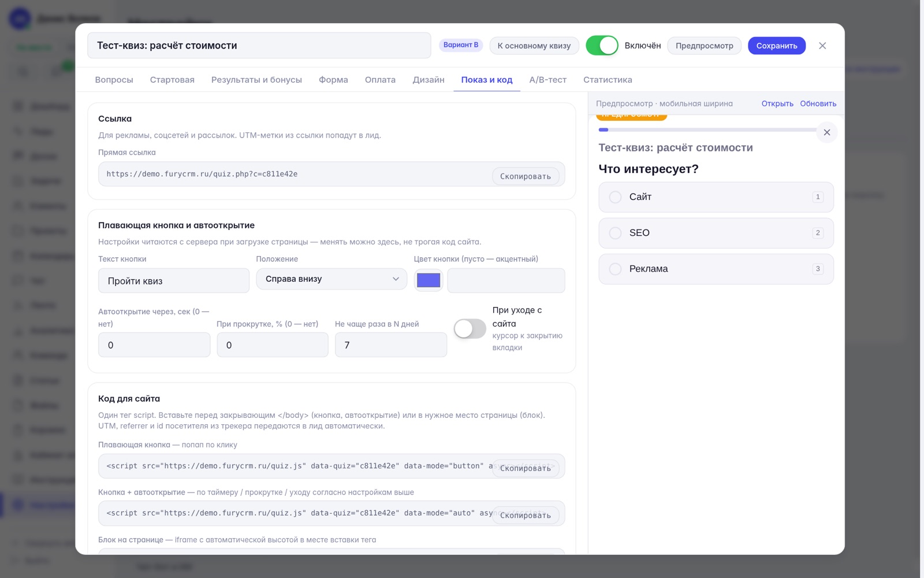Click the Код для сайта heading

click(x=129, y=399)
